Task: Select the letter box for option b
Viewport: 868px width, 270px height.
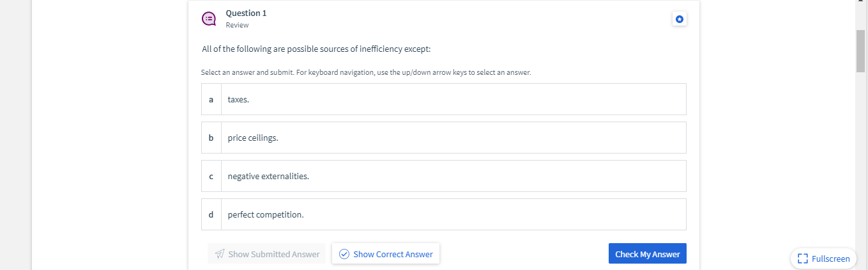Action: pos(211,138)
